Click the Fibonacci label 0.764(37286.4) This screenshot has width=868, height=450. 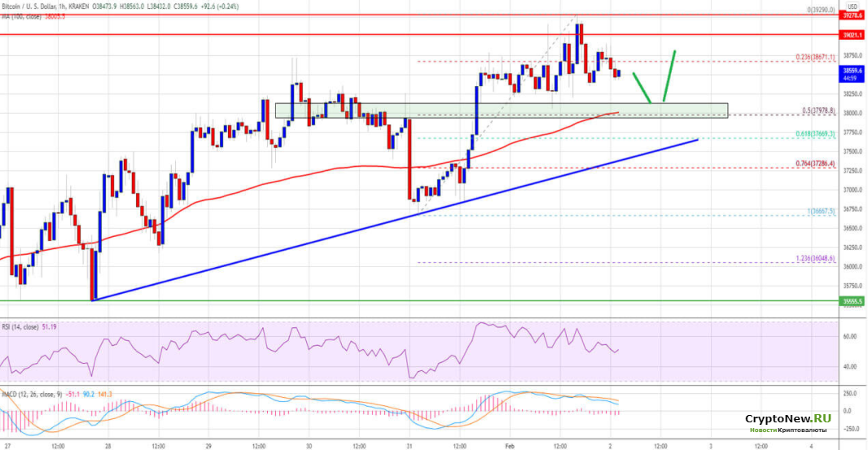coord(815,164)
